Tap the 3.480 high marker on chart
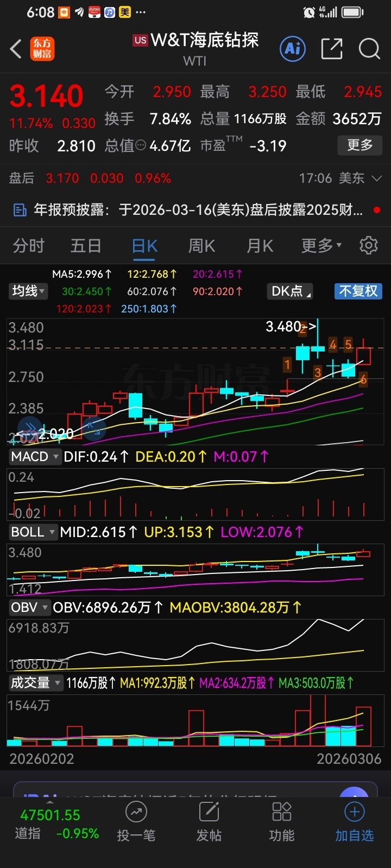This screenshot has height=868, width=391. click(x=291, y=327)
